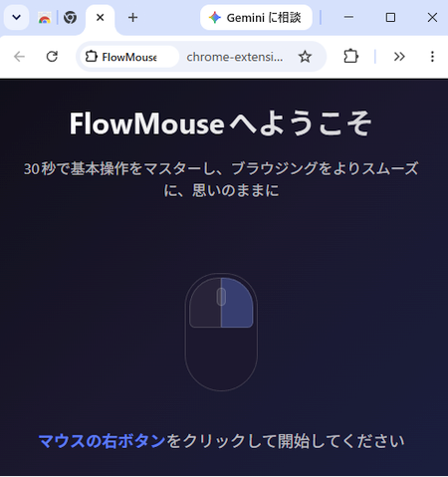Open Chrome three-dot menu
Image resolution: width=448 pixels, height=477 pixels.
pyautogui.click(x=432, y=57)
